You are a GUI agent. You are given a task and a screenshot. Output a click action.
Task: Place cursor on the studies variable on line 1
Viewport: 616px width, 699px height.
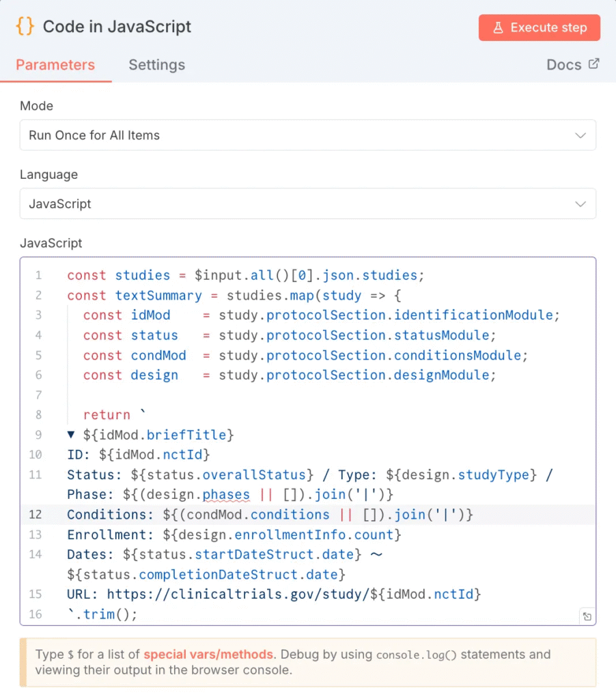coord(142,275)
